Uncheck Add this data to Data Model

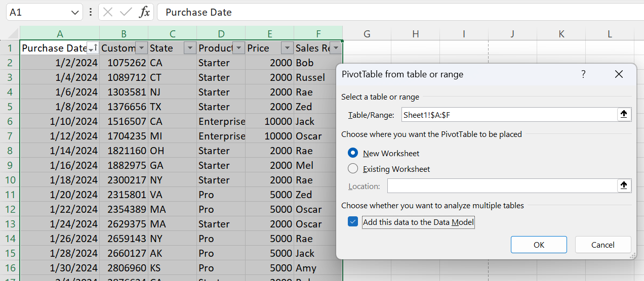click(x=353, y=222)
